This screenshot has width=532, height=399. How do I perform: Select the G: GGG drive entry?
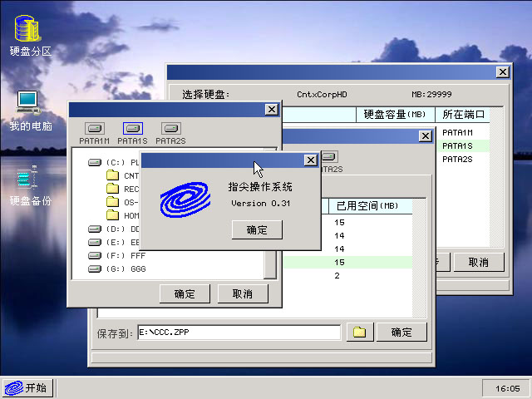(116, 268)
